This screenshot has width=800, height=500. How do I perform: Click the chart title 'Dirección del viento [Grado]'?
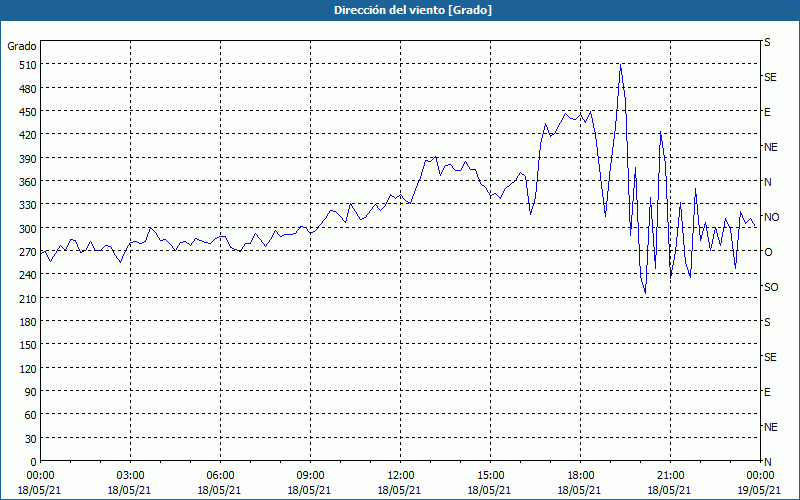coord(413,10)
